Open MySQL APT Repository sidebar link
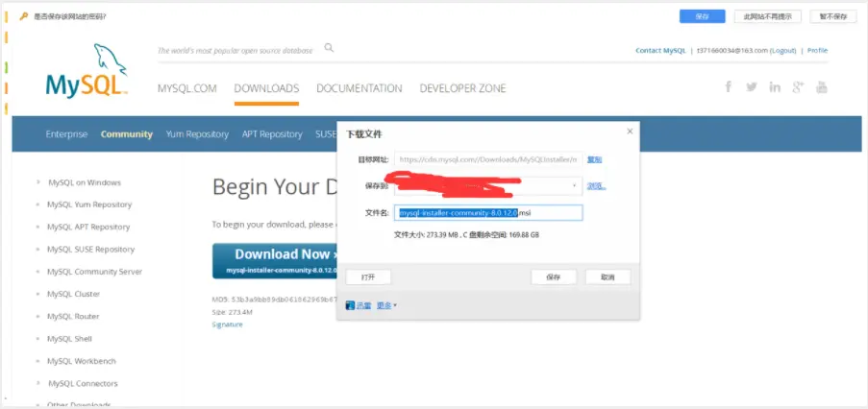This screenshot has height=409, width=868. [x=88, y=227]
